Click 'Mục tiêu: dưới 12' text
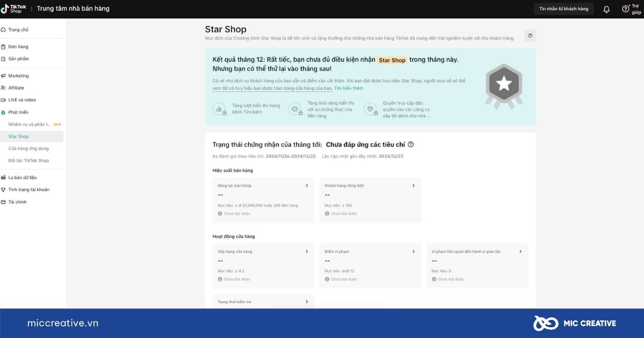Screen dimensions: 644x338 (340, 271)
